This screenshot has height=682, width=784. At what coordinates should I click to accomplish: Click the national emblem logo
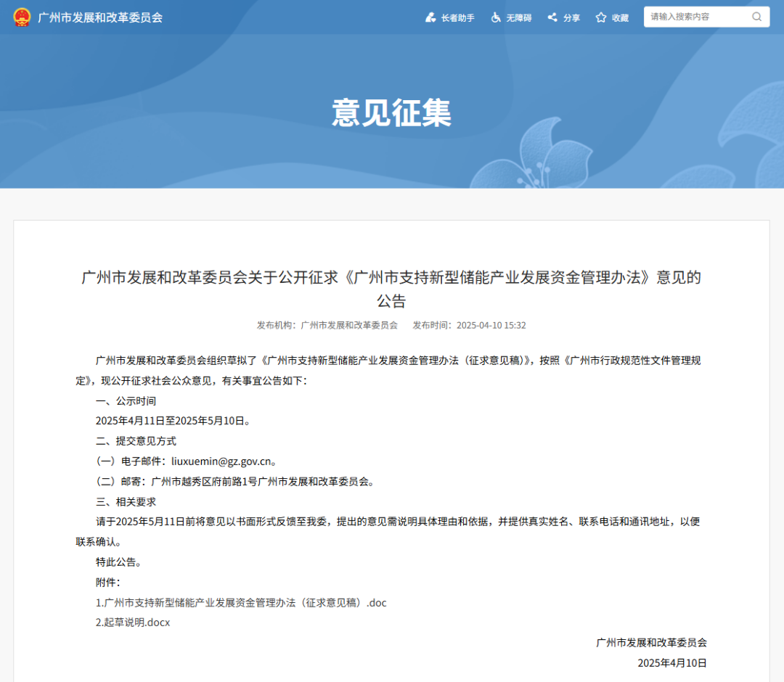23,17
